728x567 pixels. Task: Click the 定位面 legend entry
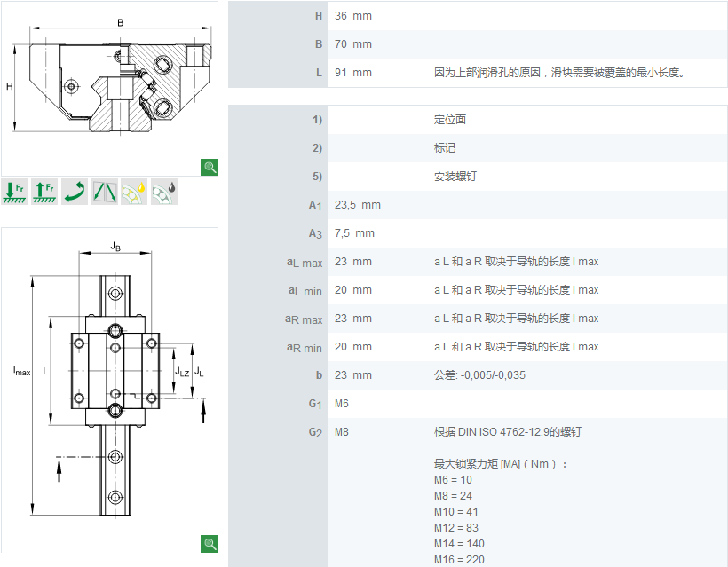pos(450,119)
